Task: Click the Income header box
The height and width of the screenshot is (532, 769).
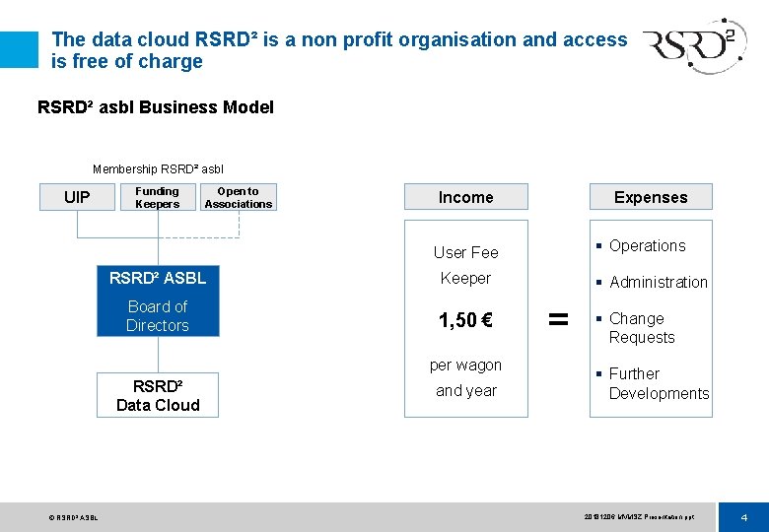Action: [x=466, y=196]
